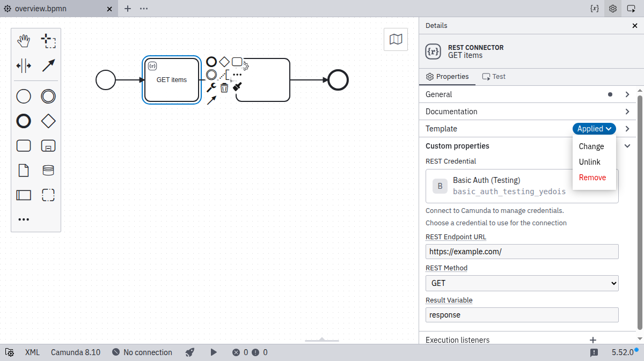Image resolution: width=644 pixels, height=361 pixels.
Task: Pick the group shape in palette
Action: coord(48,195)
